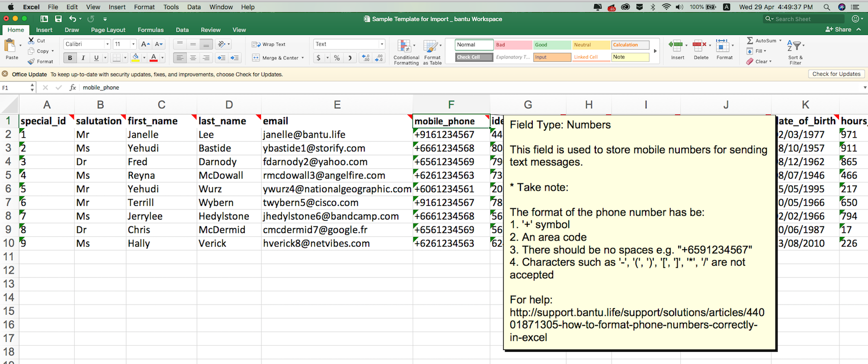Viewport: 868px width, 364px height.
Task: Dismiss the Office Update notification bar
Action: pos(5,74)
